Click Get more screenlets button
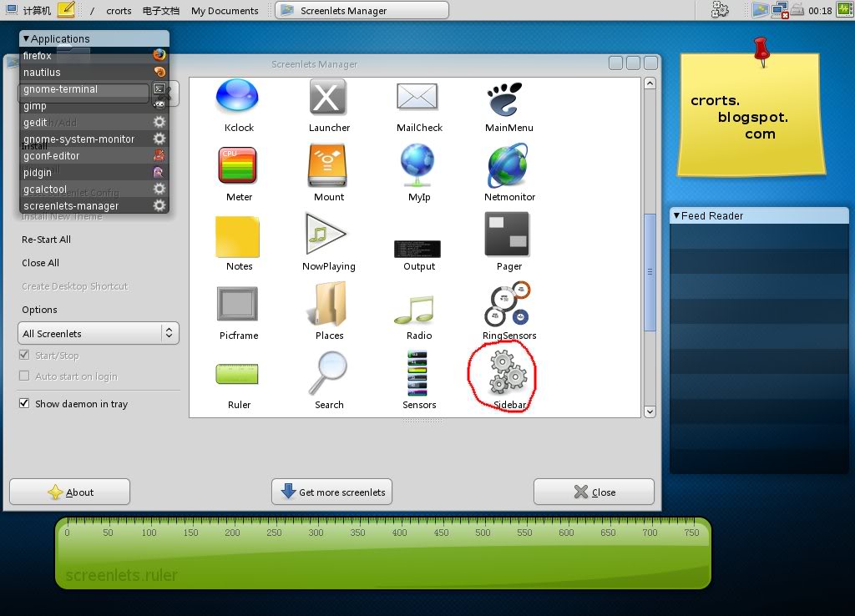This screenshot has height=616, width=855. point(332,492)
